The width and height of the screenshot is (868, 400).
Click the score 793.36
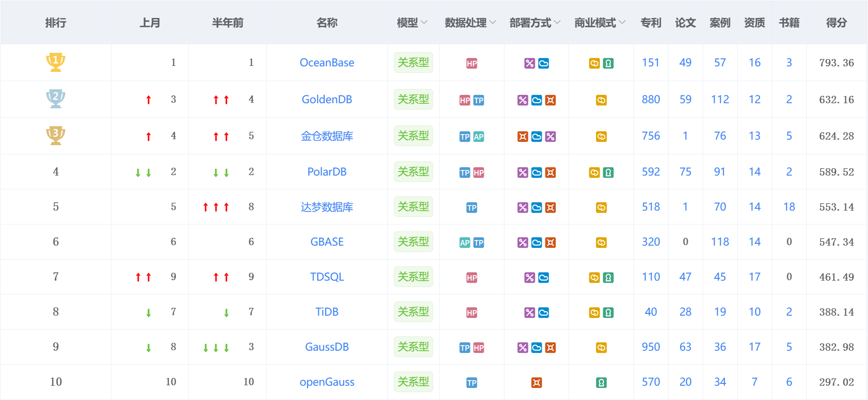837,63
